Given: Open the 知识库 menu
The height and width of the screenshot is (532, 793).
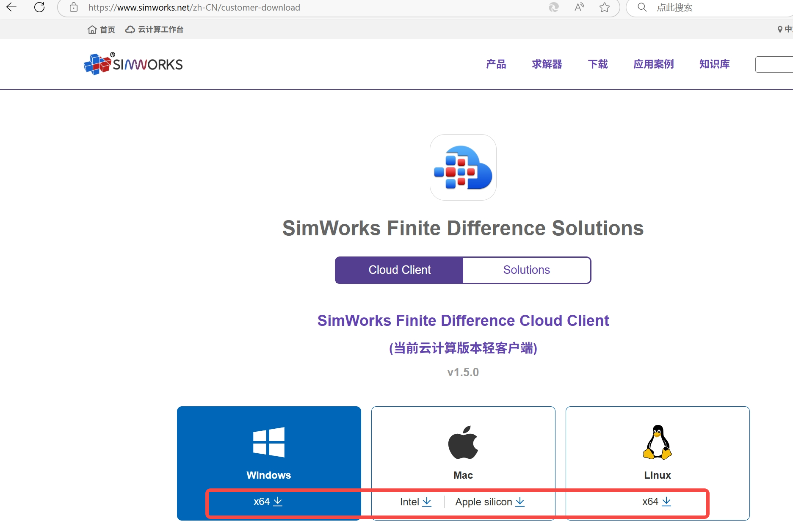Looking at the screenshot, I should point(715,64).
